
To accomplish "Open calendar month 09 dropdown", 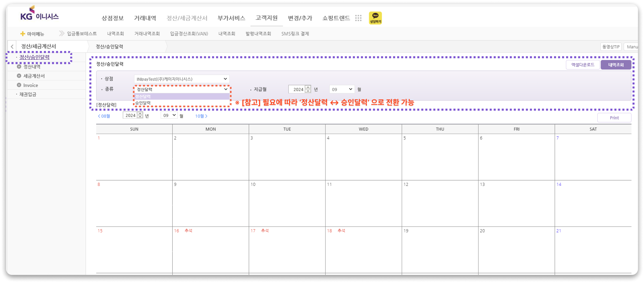I will coord(169,115).
